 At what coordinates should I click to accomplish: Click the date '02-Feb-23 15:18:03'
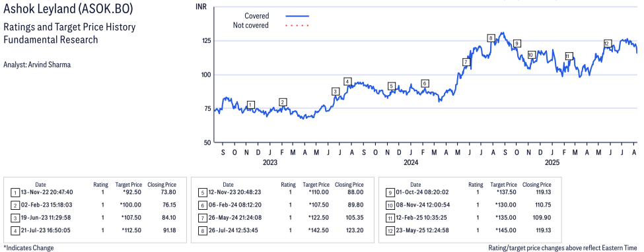[x=46, y=205]
